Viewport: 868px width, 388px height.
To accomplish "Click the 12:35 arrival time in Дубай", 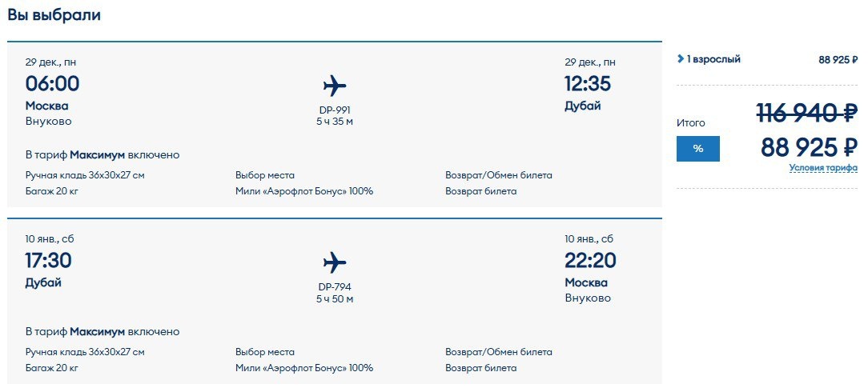I will [x=588, y=83].
